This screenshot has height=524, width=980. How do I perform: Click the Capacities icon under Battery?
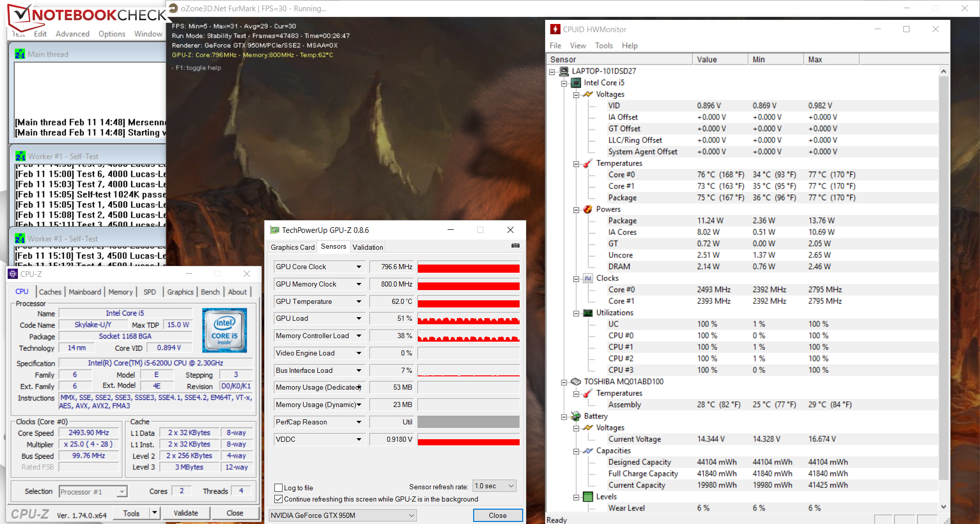coord(588,451)
